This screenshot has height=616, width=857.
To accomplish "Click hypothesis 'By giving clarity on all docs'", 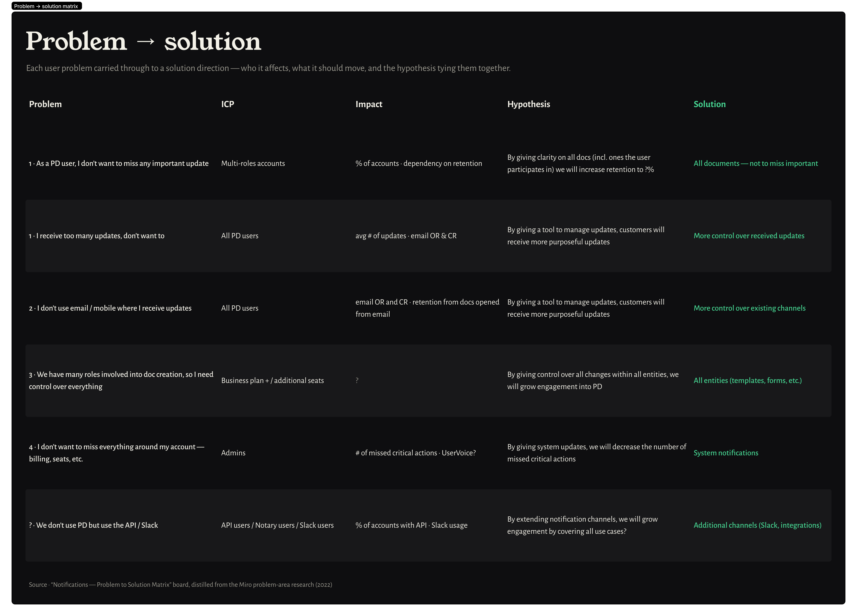I will 581,164.
